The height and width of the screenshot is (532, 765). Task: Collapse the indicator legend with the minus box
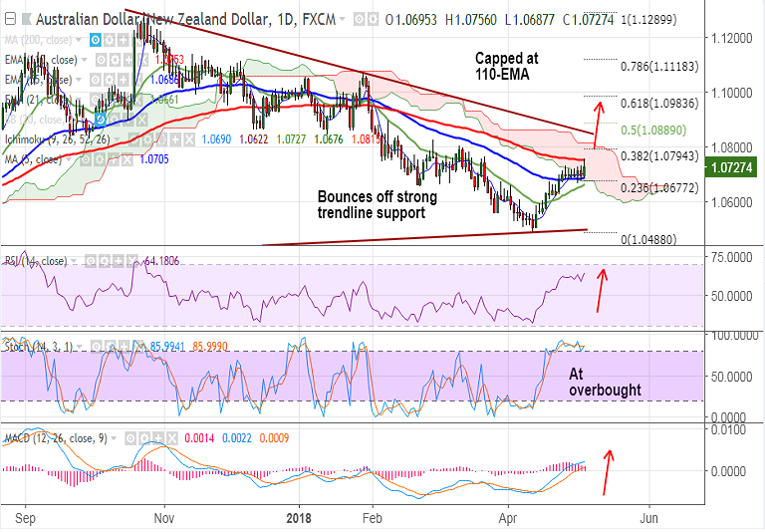coord(10,19)
